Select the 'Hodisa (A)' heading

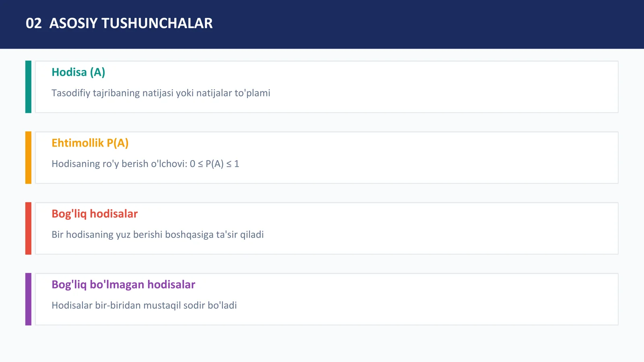coord(78,72)
